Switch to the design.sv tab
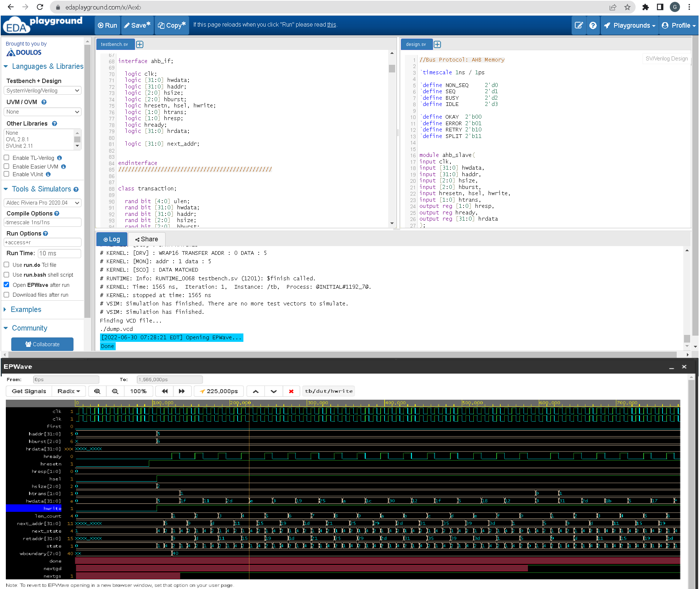 (416, 44)
